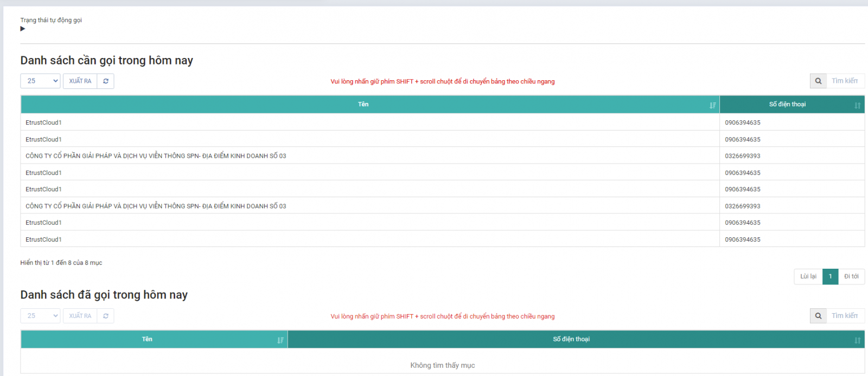The image size is (868, 376).
Task: Expand the auto-call status disclosure triangle
Action: (x=23, y=29)
